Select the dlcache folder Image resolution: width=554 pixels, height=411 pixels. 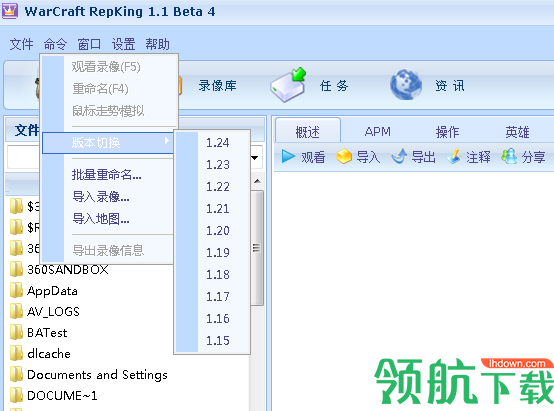(x=49, y=353)
